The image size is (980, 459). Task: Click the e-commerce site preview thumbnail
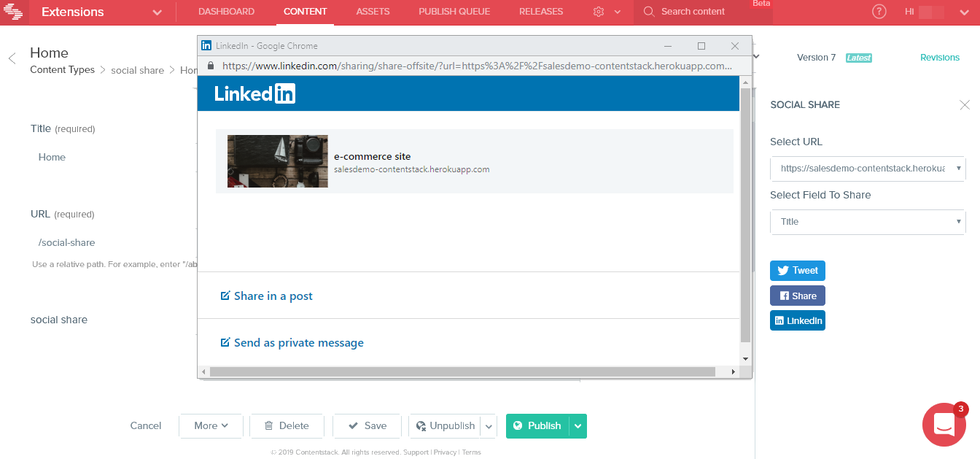(278, 161)
